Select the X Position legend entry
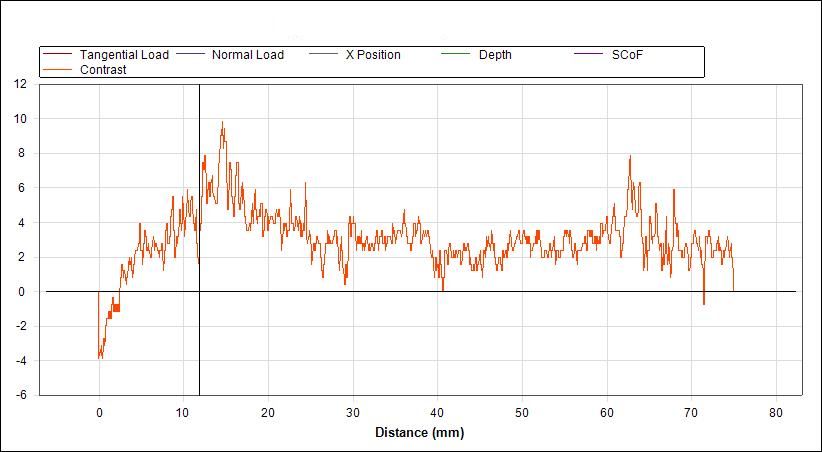 pyautogui.click(x=355, y=55)
